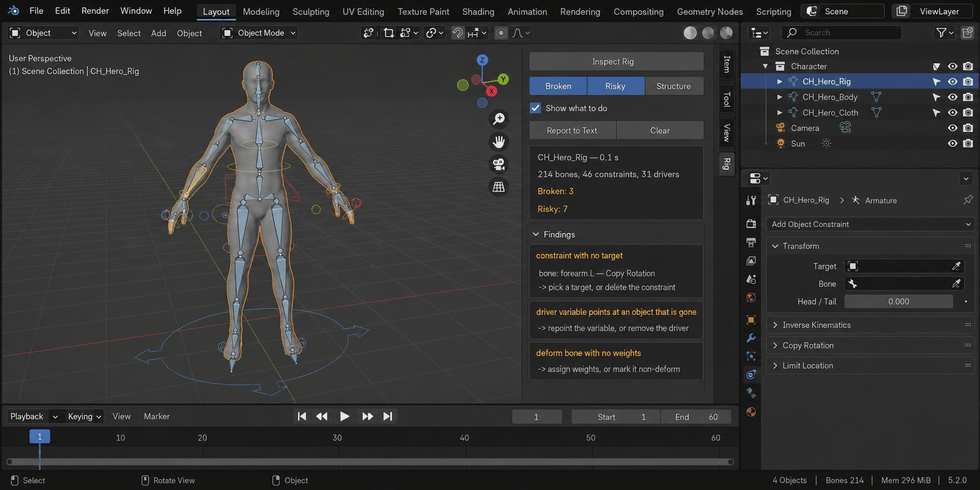
Task: Click the pin icon in properties header
Action: coord(968,200)
